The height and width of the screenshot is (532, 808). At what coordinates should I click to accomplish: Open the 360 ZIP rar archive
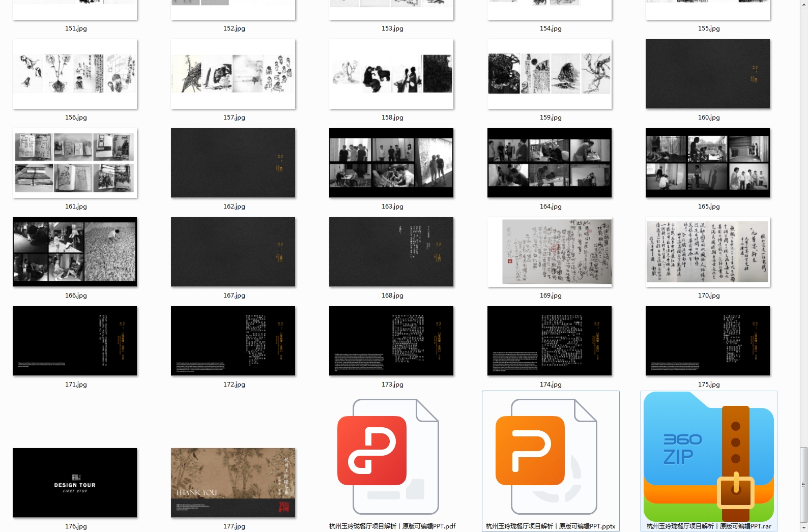pyautogui.click(x=708, y=457)
